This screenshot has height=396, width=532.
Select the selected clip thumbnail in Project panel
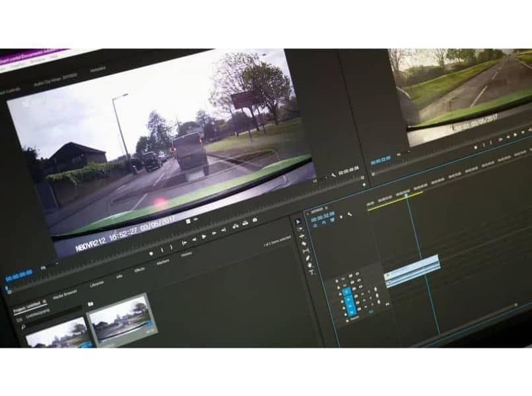[121, 319]
